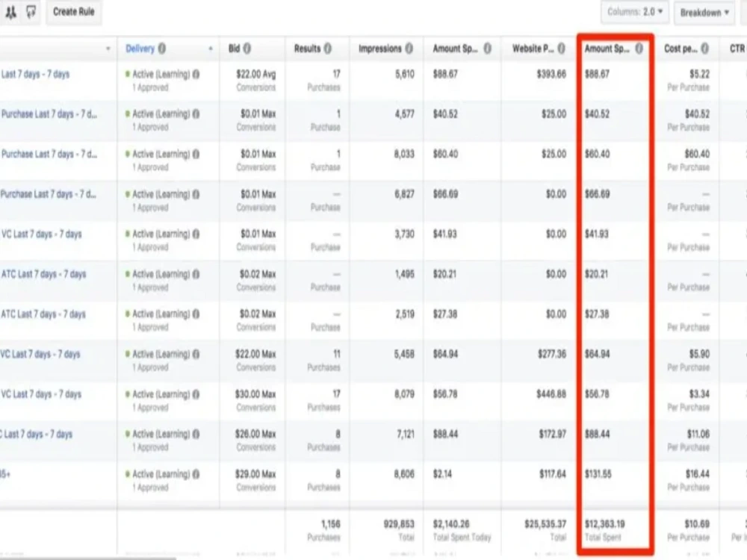Click the sort arrow in the Delivery header

211,49
